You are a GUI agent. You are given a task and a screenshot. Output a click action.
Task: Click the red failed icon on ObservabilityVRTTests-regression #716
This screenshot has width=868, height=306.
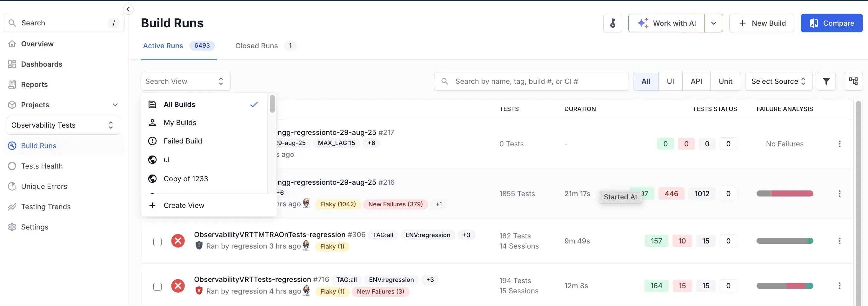(x=178, y=286)
